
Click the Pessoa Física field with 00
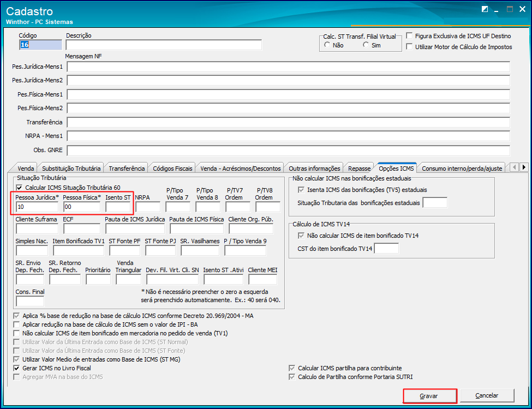[x=82, y=207]
